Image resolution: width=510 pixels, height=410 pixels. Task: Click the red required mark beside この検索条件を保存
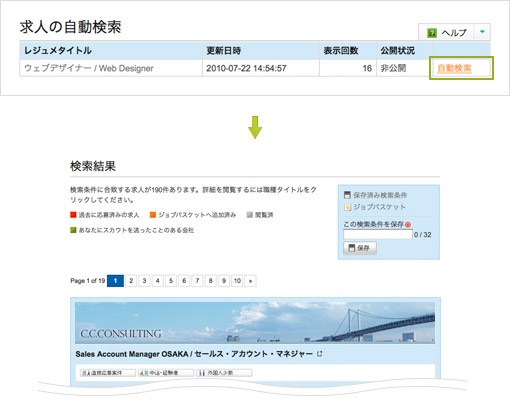pyautogui.click(x=408, y=225)
